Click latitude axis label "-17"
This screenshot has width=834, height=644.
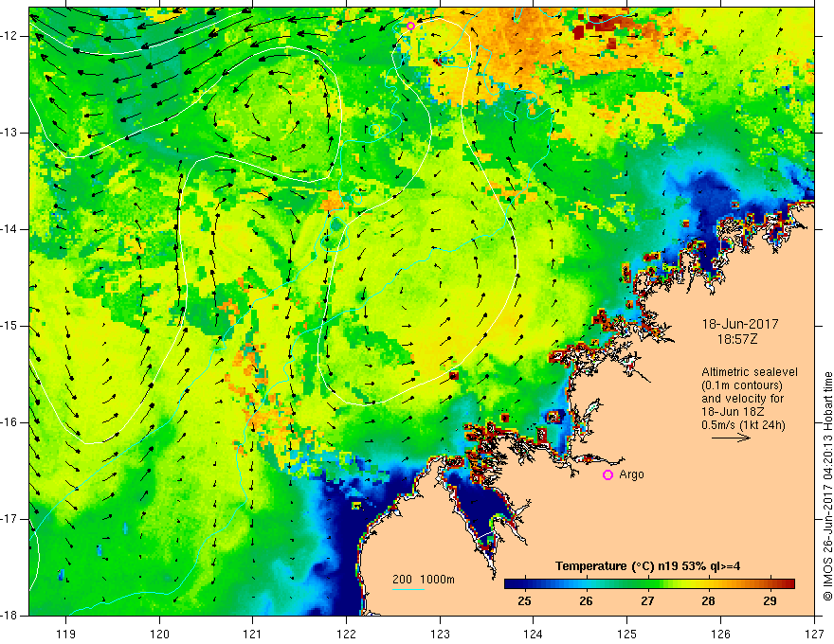9,519
